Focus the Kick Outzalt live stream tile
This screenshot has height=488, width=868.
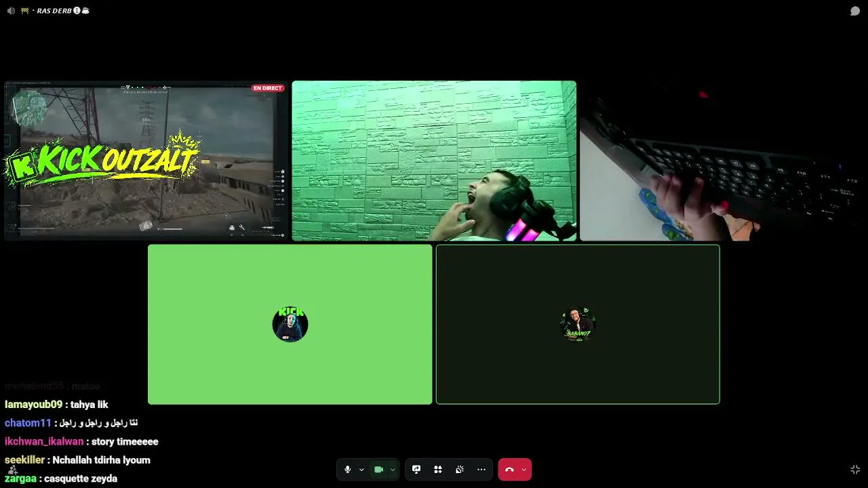145,161
